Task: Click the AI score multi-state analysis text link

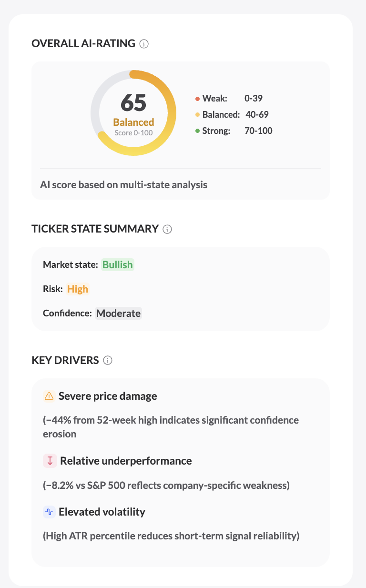Action: click(124, 184)
